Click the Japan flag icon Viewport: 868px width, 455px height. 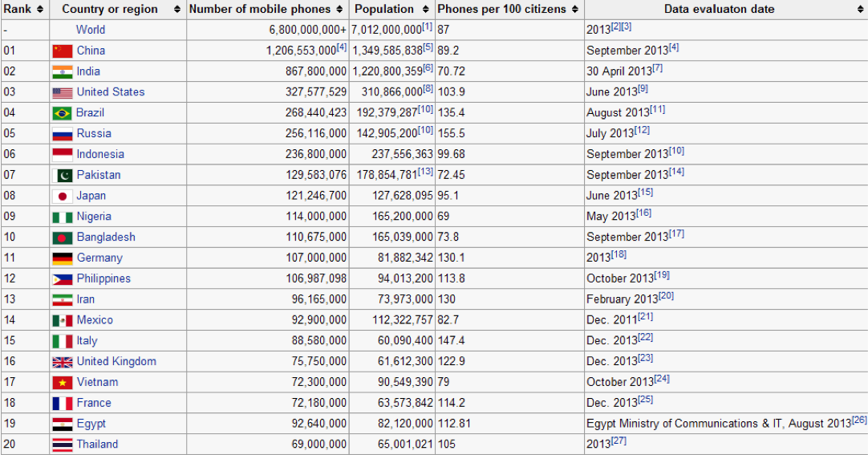tap(62, 196)
